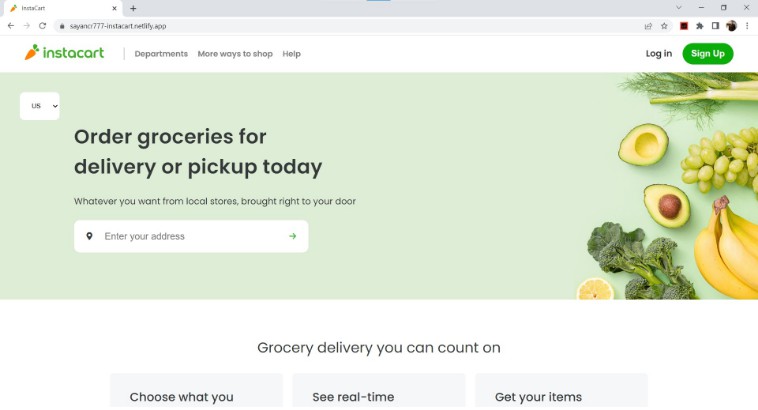This screenshot has height=410, width=758.
Task: Toggle the browser side panel
Action: click(715, 25)
